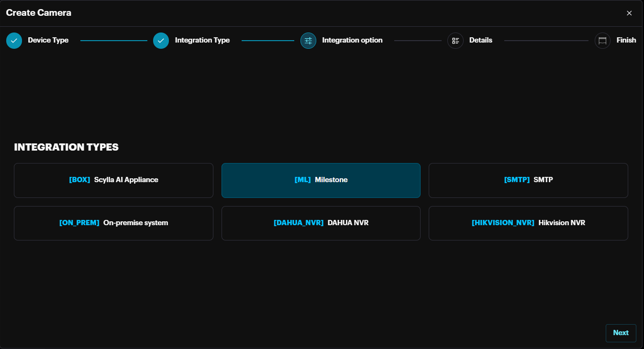
Task: Go back to the Device Type step label
Action: 48,41
